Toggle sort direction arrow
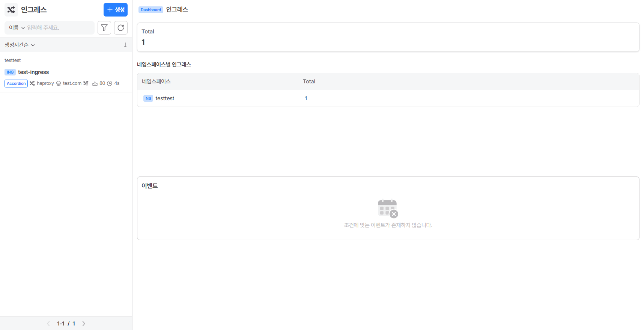 point(125,45)
